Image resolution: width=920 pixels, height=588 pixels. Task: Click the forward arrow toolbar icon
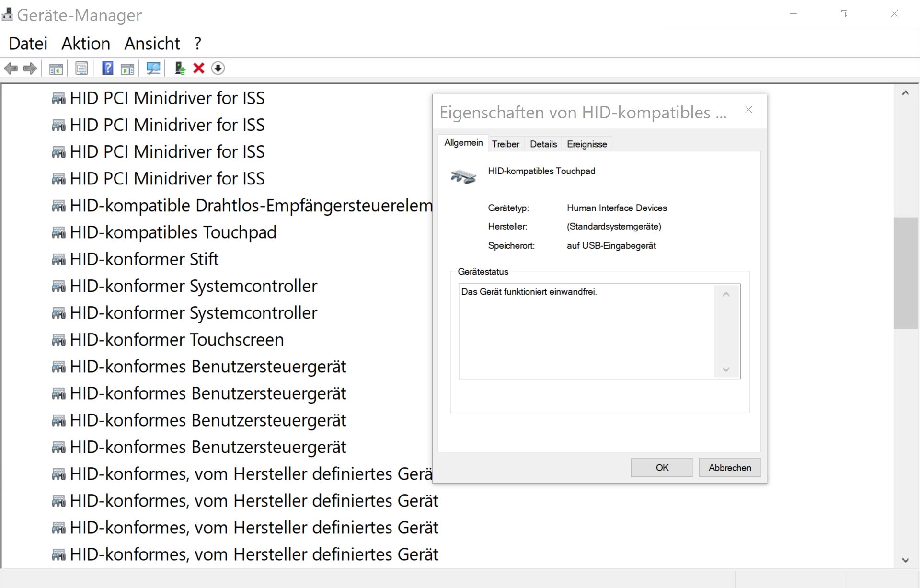pyautogui.click(x=30, y=69)
